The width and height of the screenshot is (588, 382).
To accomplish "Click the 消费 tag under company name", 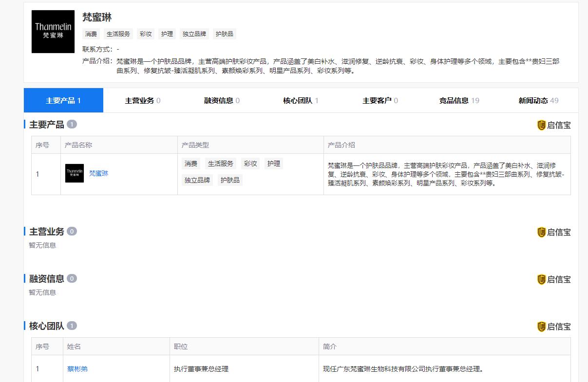I will (x=91, y=34).
